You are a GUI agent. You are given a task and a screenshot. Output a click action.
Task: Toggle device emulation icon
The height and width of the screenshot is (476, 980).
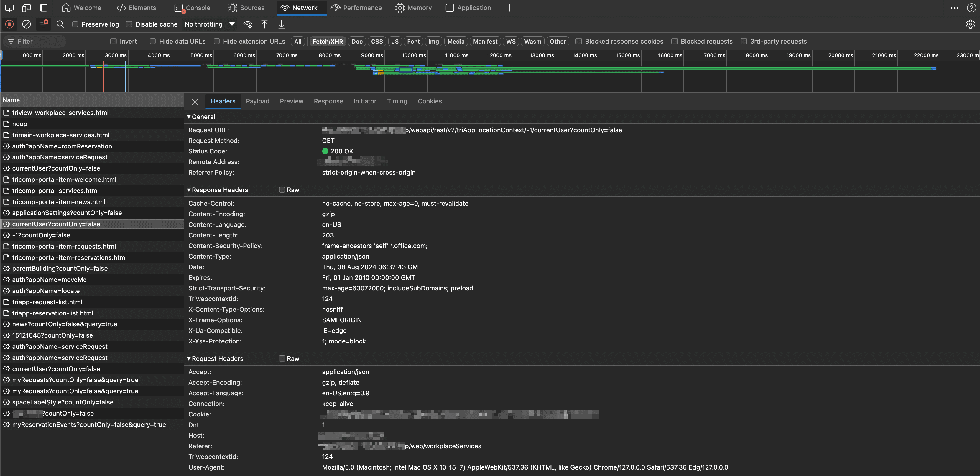[x=26, y=8]
